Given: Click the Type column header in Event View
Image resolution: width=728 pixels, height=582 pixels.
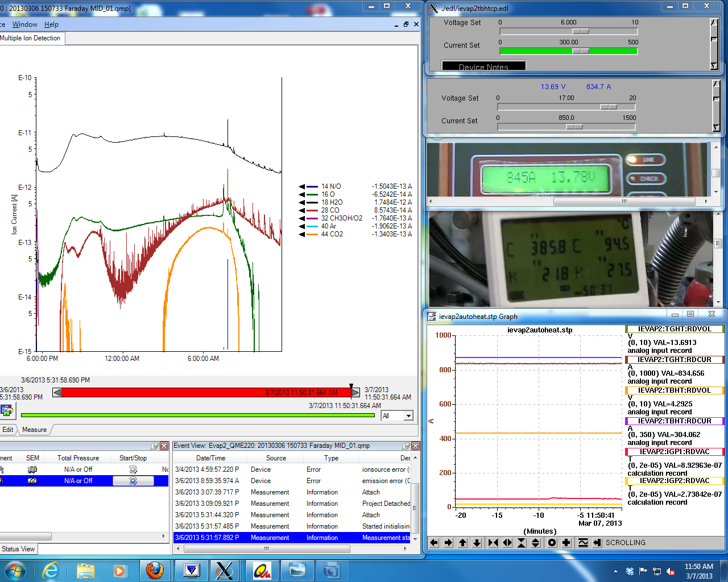Looking at the screenshot, I should pyautogui.click(x=331, y=458).
